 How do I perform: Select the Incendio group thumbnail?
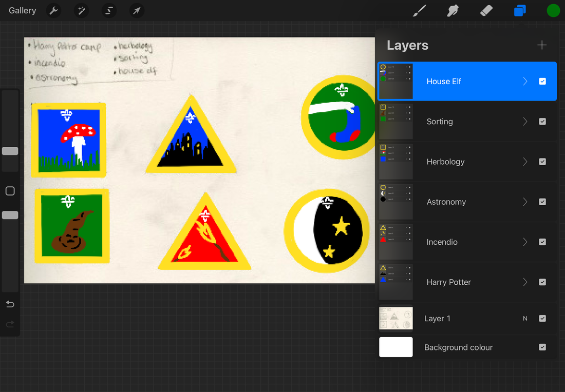tap(395, 242)
